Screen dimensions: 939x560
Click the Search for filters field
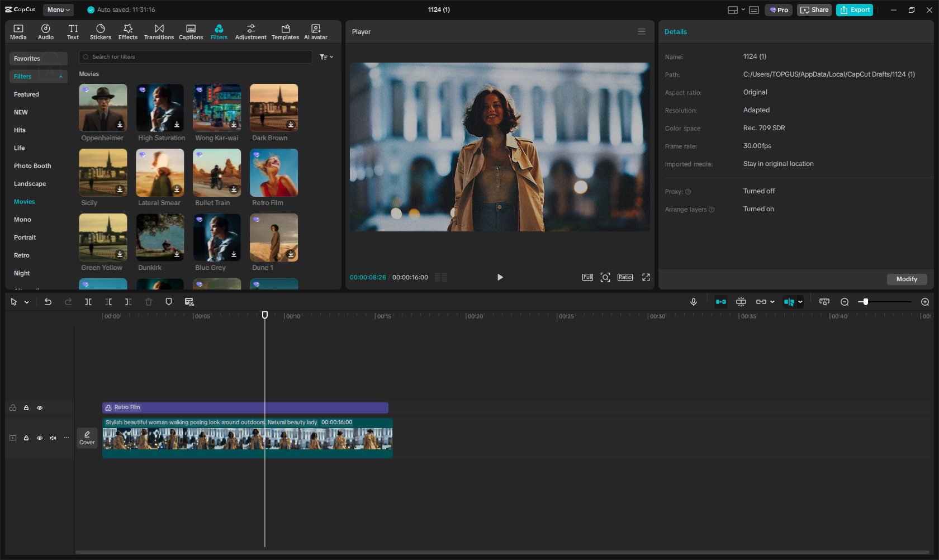click(x=196, y=57)
